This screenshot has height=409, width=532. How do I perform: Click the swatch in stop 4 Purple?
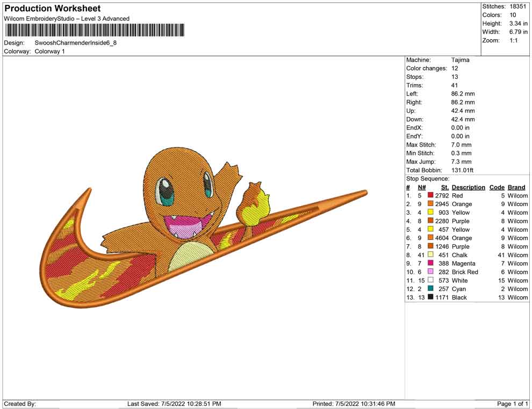coord(430,221)
